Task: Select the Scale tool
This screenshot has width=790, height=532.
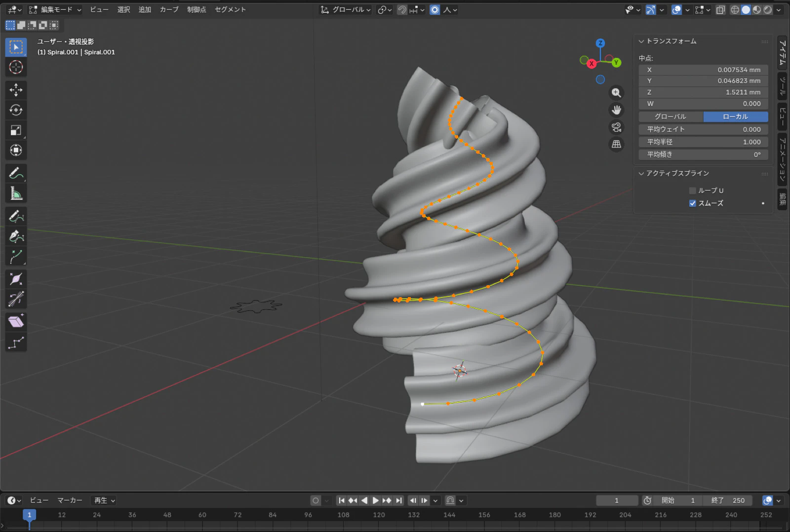Action: point(16,130)
